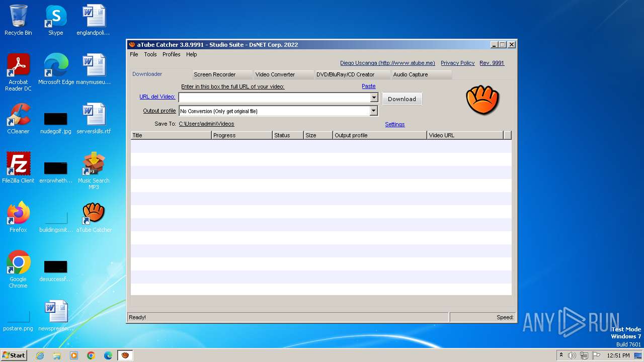Sort by the Title column header
Image resolution: width=644 pixels, height=362 pixels.
[171, 135]
